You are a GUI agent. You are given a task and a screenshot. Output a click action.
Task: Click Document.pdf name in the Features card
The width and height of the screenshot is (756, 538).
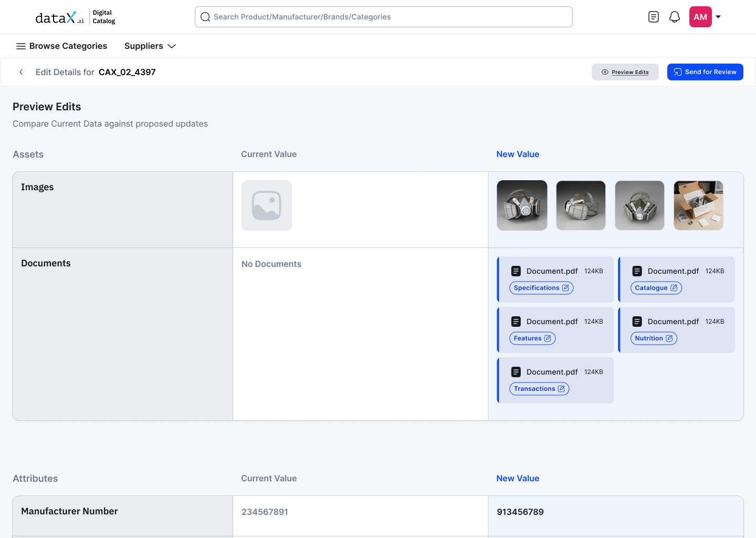[x=552, y=322]
